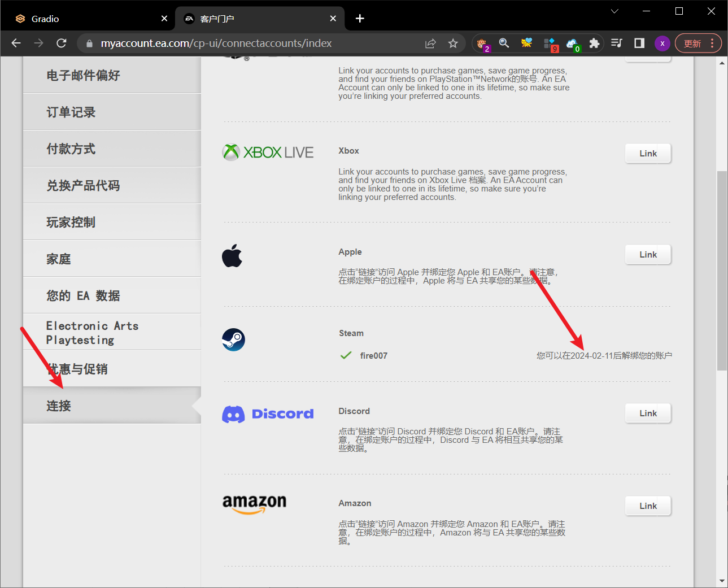This screenshot has width=728, height=588.
Task: Open the squares extension with badge 9
Action: [550, 43]
